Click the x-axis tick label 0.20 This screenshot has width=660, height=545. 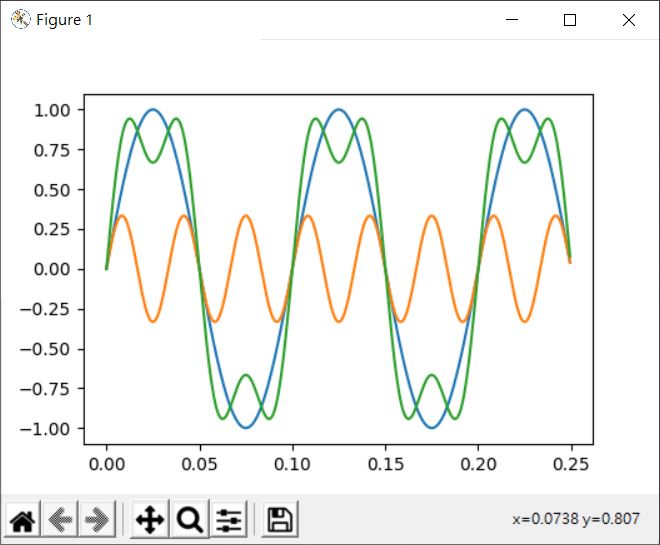[478, 465]
